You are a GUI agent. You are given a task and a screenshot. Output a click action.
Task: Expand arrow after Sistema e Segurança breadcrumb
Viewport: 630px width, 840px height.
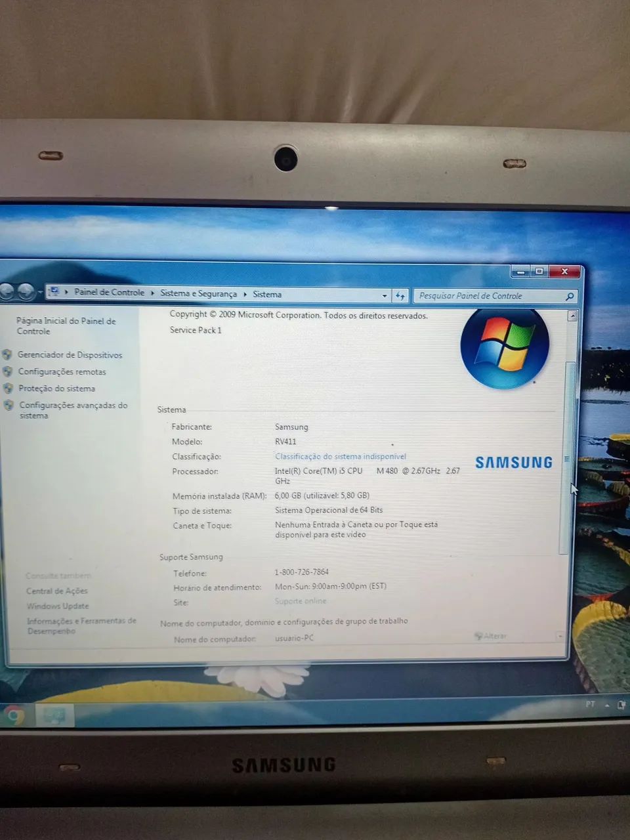[245, 294]
